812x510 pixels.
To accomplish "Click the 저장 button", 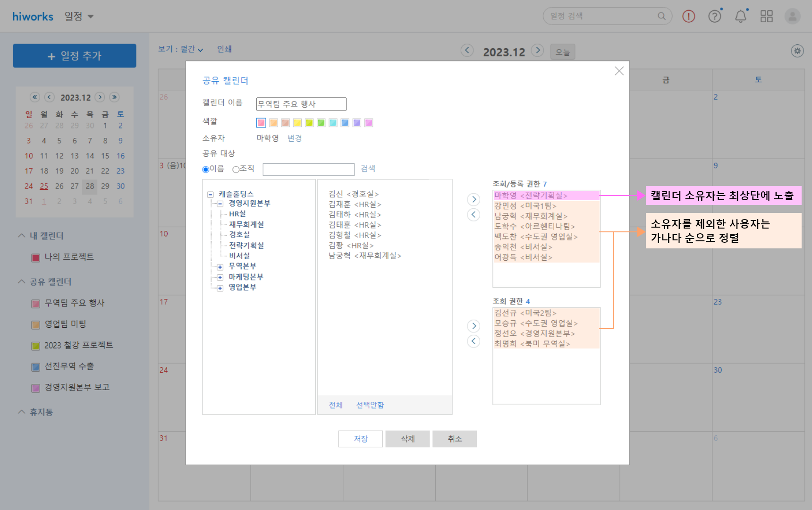I will (x=361, y=439).
